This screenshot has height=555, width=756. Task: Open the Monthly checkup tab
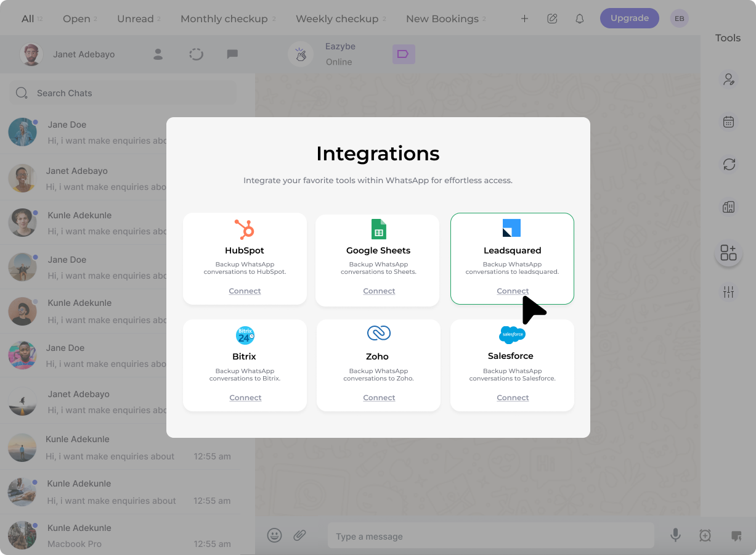(224, 18)
